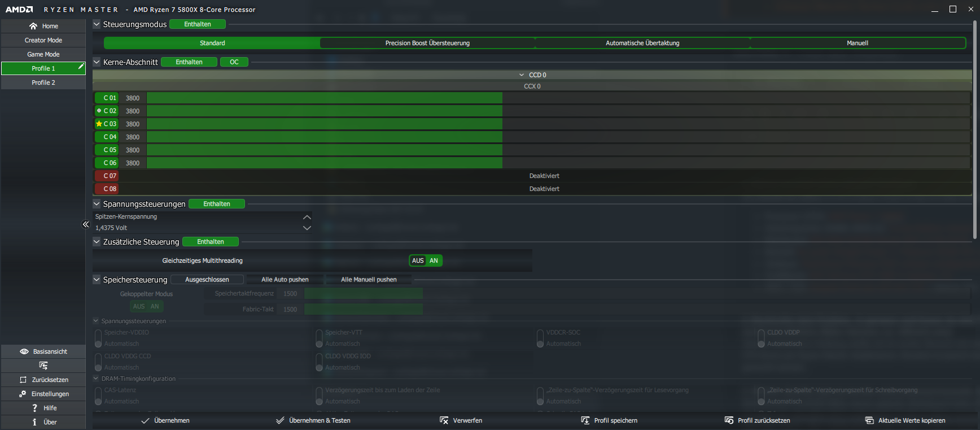The width and height of the screenshot is (980, 430).
Task: Click the Basisansicht eye icon
Action: click(24, 351)
